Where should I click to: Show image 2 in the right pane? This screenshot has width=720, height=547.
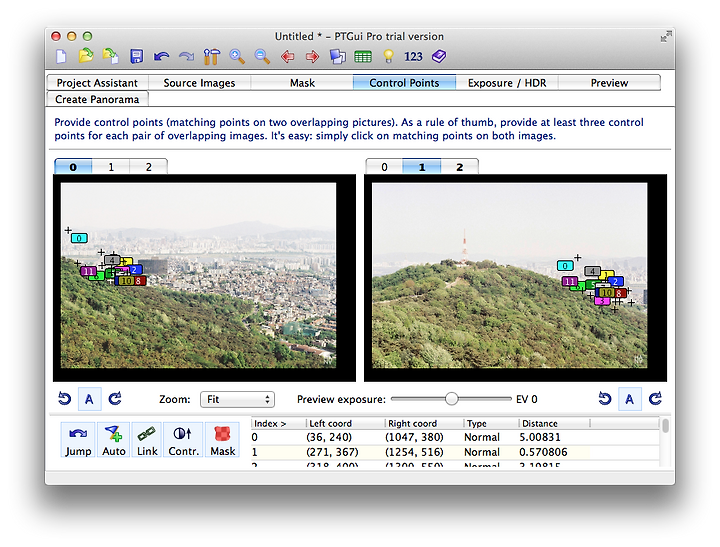pos(460,167)
